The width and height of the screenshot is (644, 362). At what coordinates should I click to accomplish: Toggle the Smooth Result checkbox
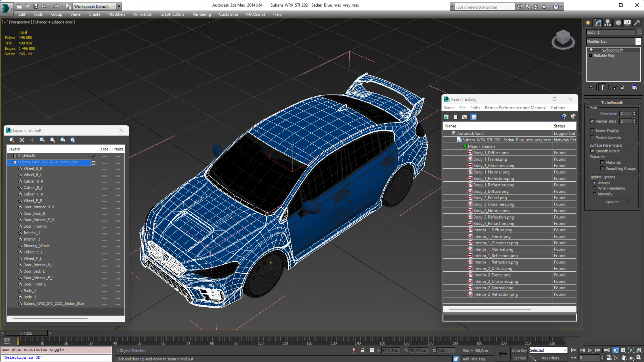point(592,151)
